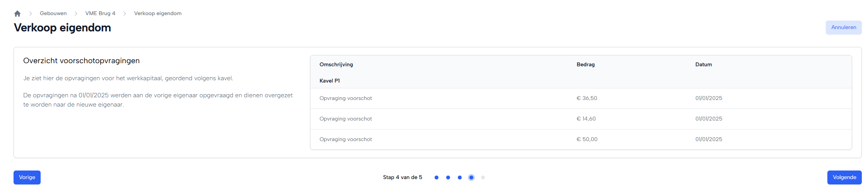Click the Datum column header
The width and height of the screenshot is (868, 193).
tap(703, 65)
